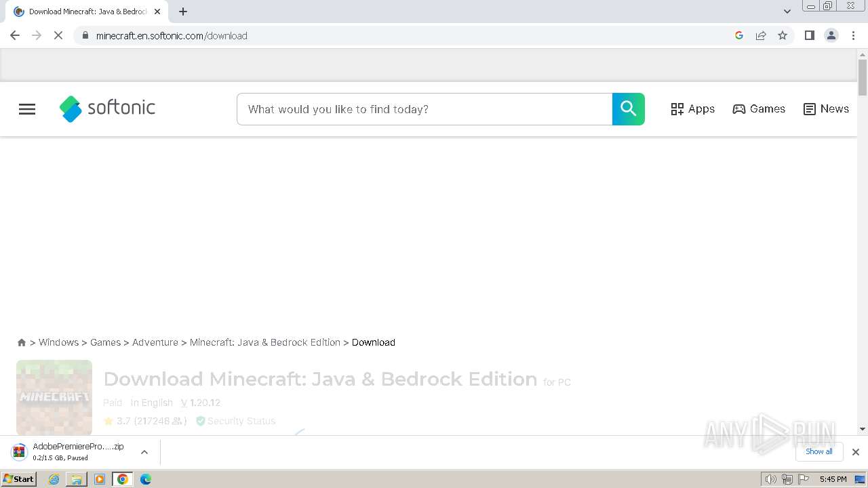This screenshot has width=868, height=488.
Task: Click the Minecraft app thumbnail
Action: click(54, 397)
